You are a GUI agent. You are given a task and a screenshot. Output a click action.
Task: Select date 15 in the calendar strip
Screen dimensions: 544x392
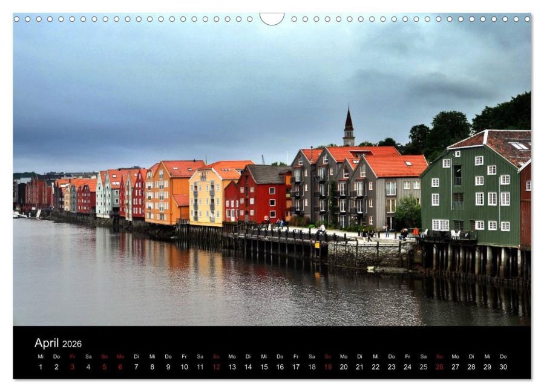pyautogui.click(x=264, y=367)
